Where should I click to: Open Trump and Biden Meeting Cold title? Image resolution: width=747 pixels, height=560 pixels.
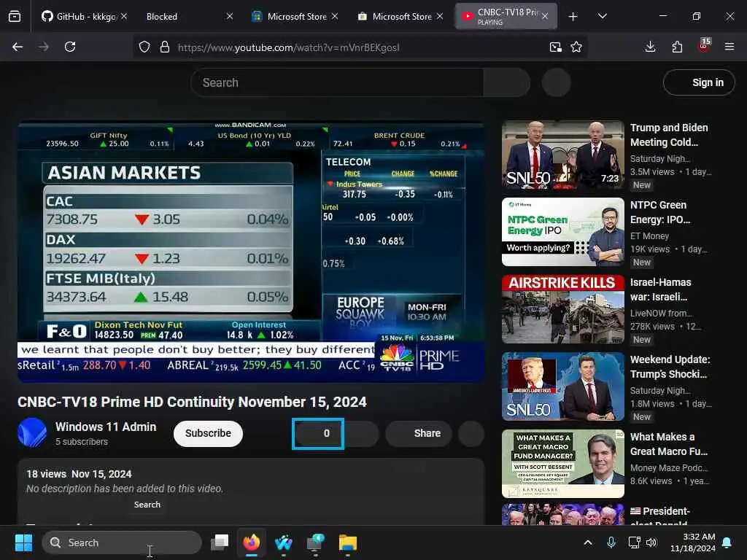pyautogui.click(x=668, y=135)
